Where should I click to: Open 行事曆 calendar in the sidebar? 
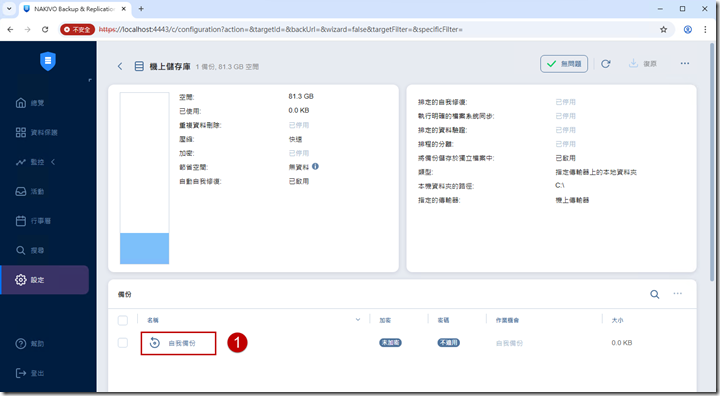tap(33, 221)
